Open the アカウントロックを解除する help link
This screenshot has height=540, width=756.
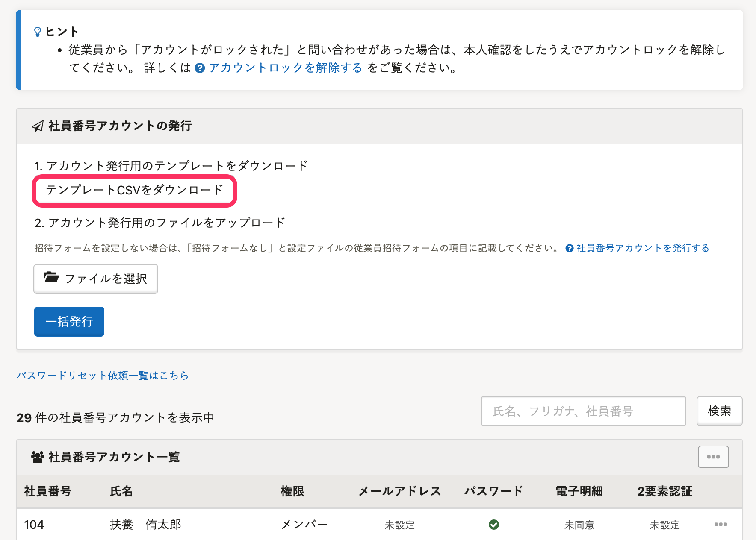pyautogui.click(x=285, y=68)
